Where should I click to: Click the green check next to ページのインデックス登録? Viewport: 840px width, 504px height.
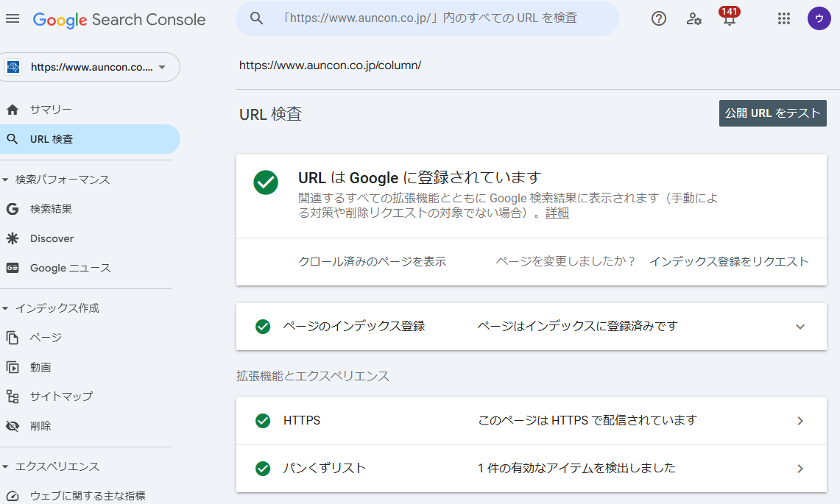(263, 326)
